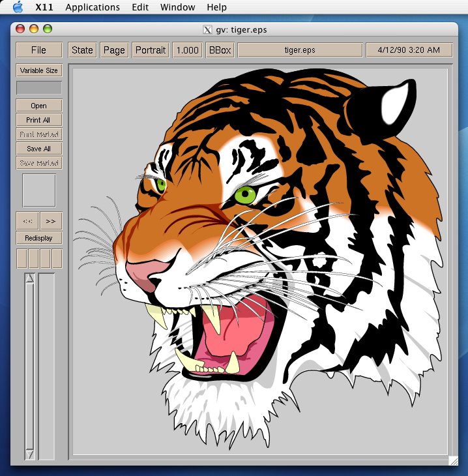Screen dimensions: 468x476
Task: Click the X icon in the title bar
Action: tap(207, 30)
